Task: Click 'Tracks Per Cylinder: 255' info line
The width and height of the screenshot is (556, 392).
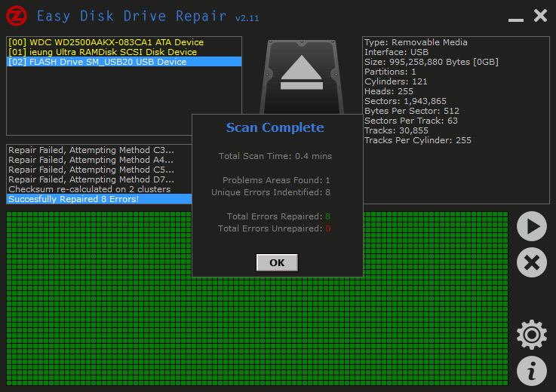Action: tap(418, 140)
